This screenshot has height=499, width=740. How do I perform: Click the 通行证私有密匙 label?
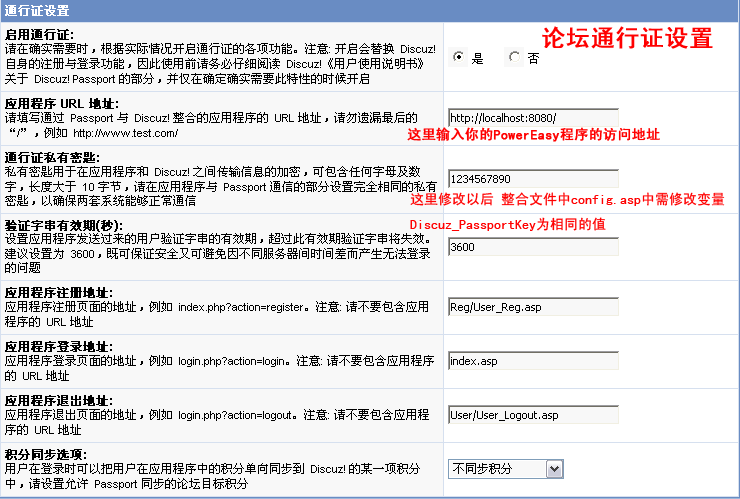coord(51,158)
